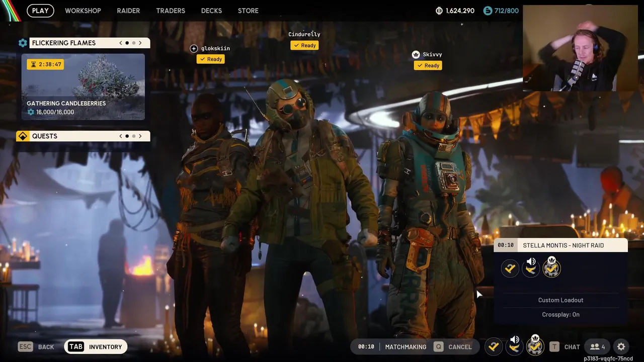Go to next Quests page arrow

point(140,136)
